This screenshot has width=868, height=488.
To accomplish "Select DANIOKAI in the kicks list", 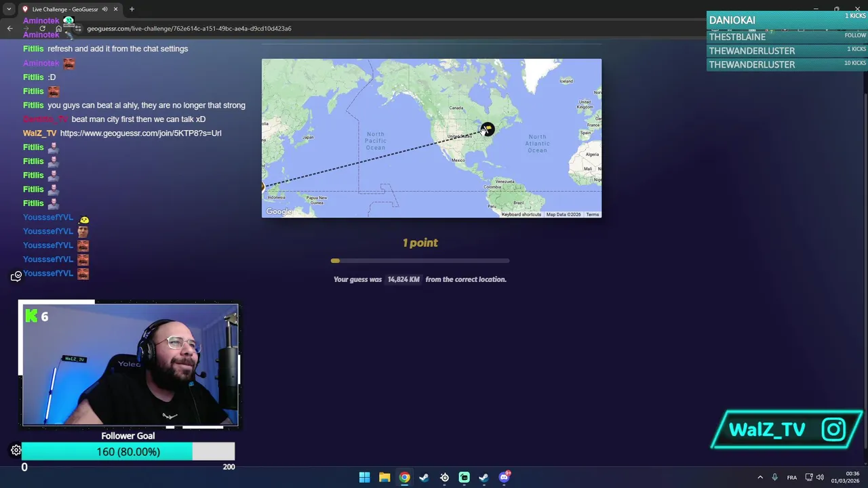I will coord(787,20).
